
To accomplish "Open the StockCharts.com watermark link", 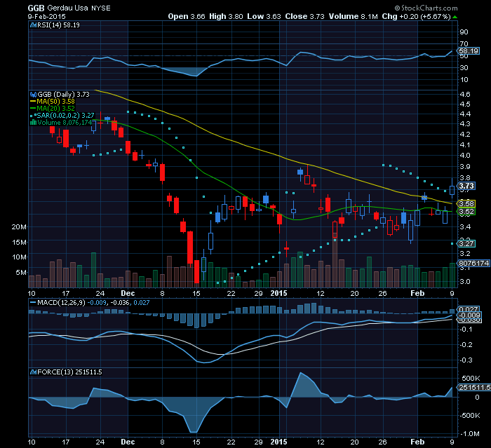I will 426,8.
